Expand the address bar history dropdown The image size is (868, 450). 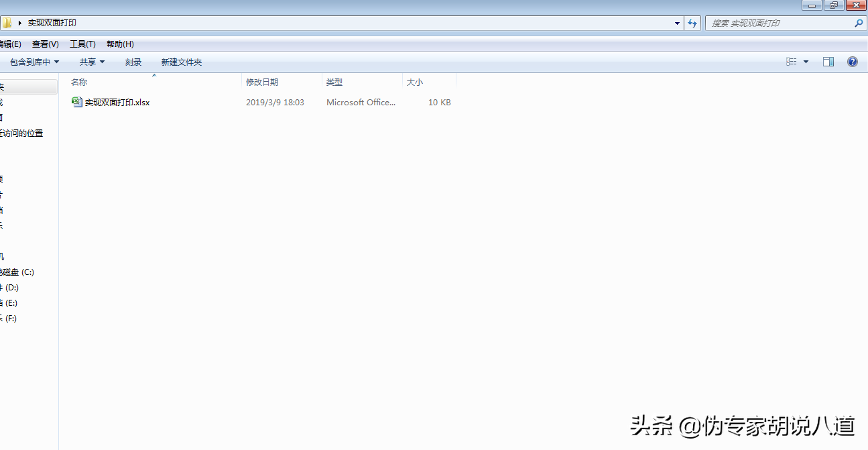tap(677, 23)
